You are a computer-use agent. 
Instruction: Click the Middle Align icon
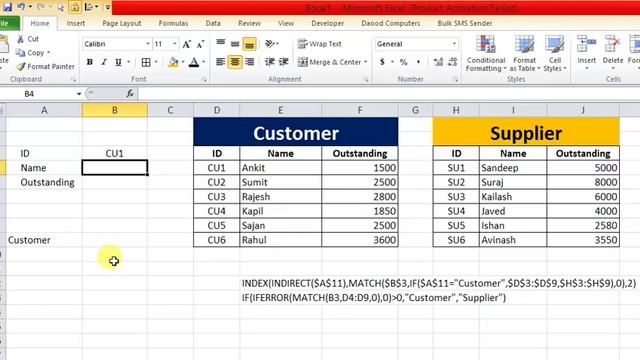coord(235,43)
